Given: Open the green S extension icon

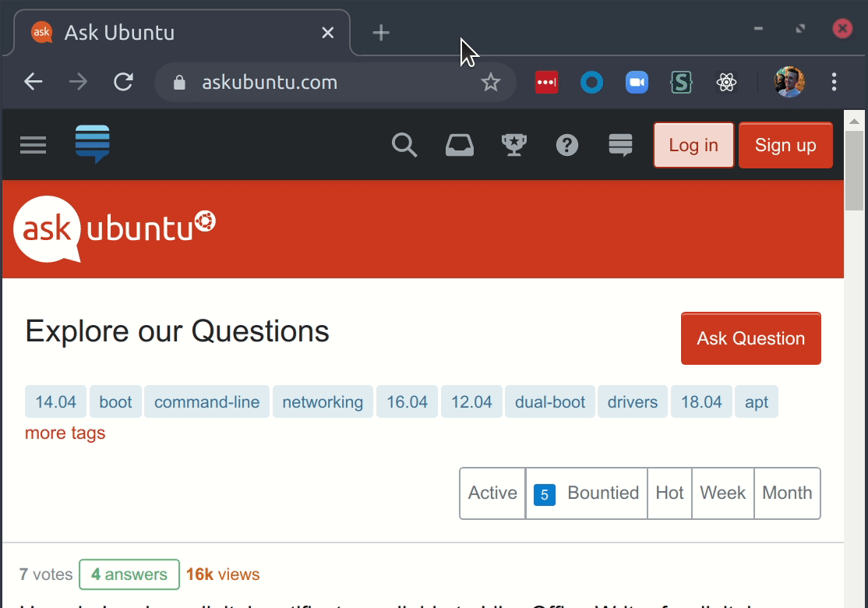Looking at the screenshot, I should [x=682, y=83].
